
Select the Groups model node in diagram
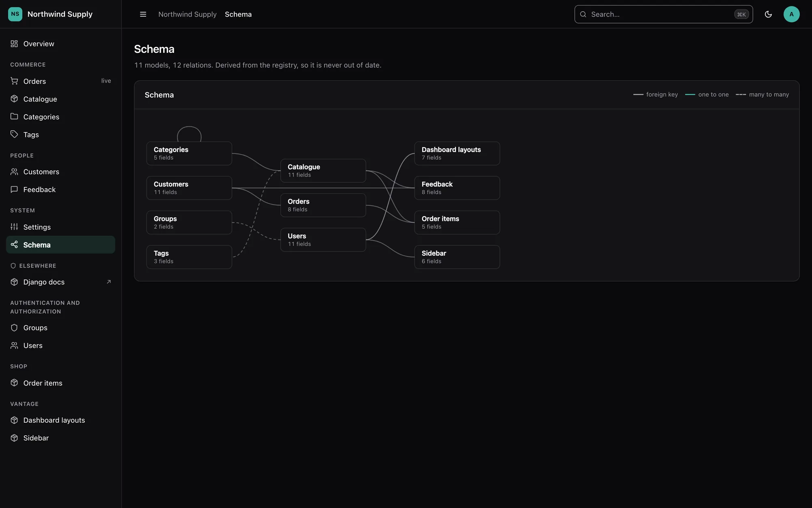[x=189, y=222]
